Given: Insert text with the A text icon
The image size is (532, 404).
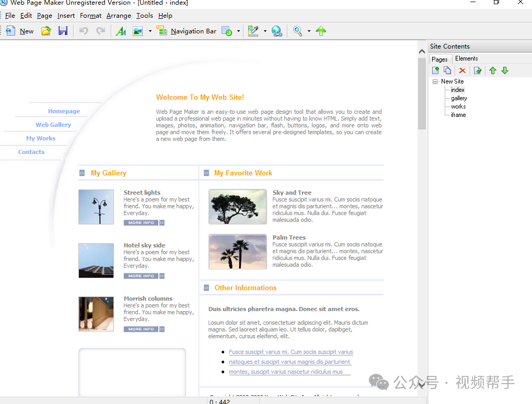Looking at the screenshot, I should click(x=121, y=31).
